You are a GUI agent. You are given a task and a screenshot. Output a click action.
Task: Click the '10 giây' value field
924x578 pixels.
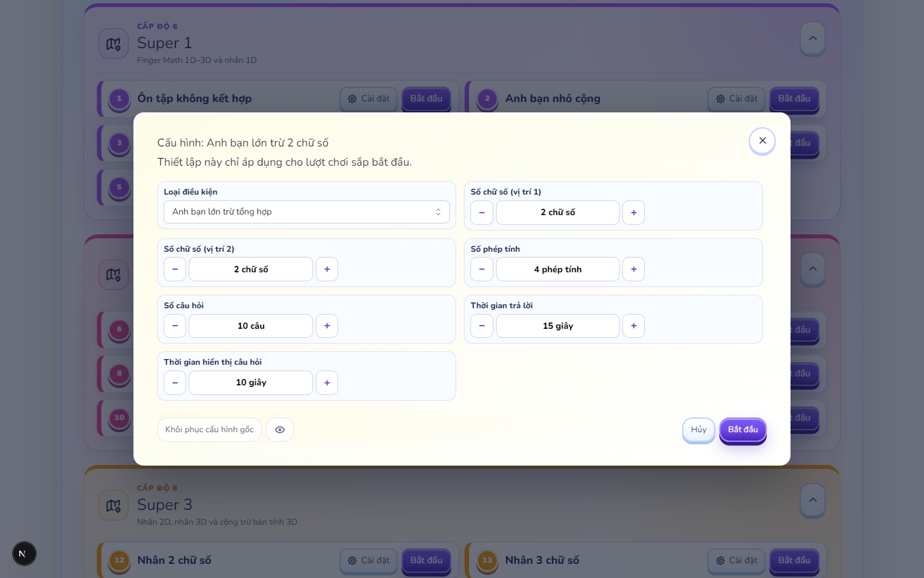pyautogui.click(x=251, y=383)
